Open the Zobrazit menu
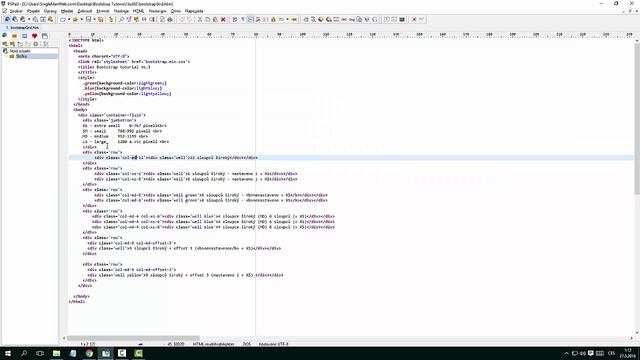The width and height of the screenshot is (640, 360). pyautogui.click(x=85, y=11)
